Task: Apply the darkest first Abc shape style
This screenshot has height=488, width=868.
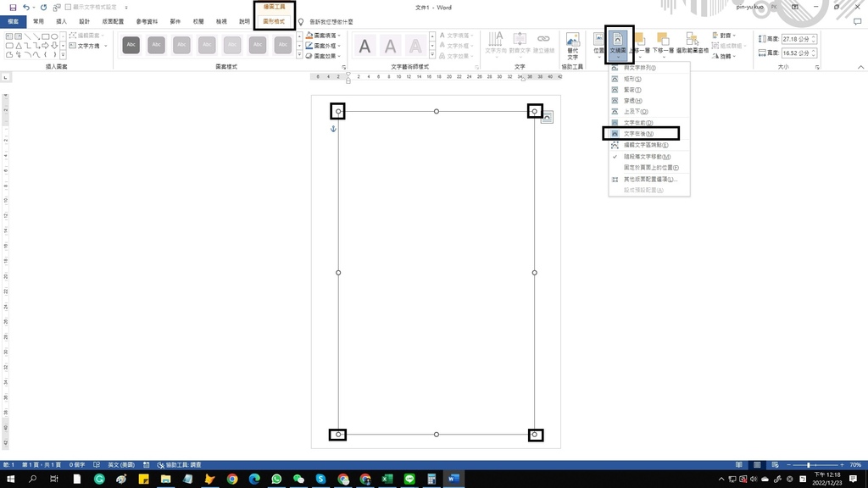Action: (131, 45)
